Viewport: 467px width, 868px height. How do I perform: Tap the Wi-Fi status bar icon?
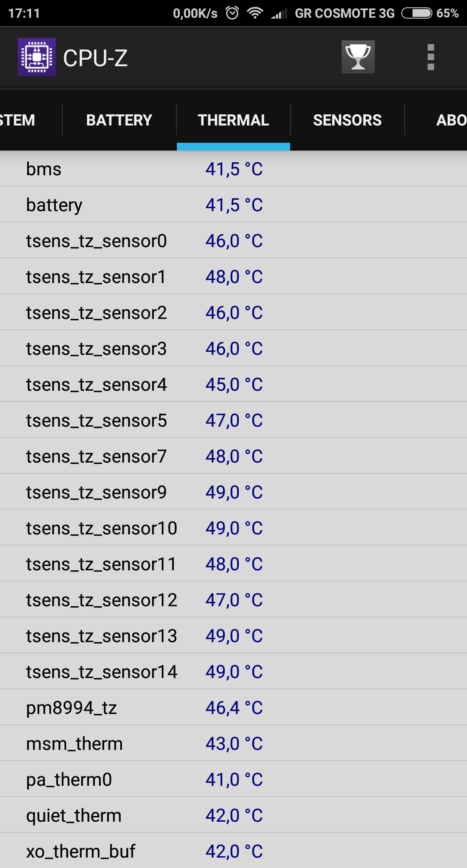click(255, 13)
